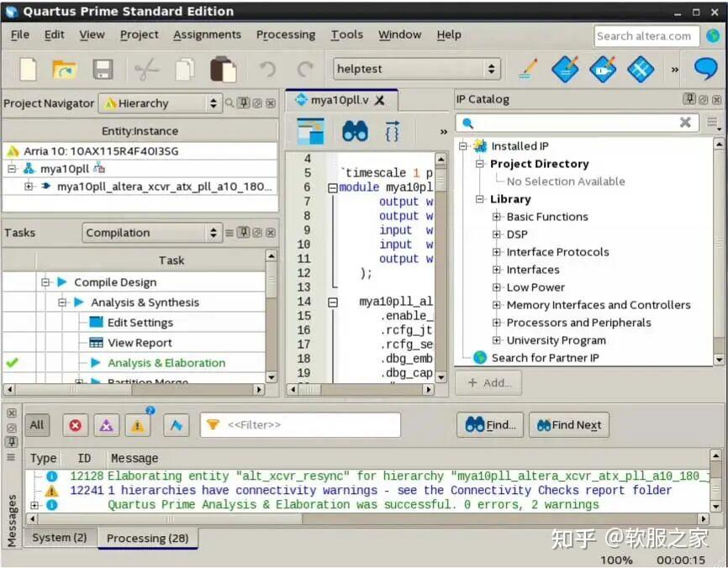Click the Tasks panel menu lines icon
The width and height of the screenshot is (728, 568).
(229, 233)
